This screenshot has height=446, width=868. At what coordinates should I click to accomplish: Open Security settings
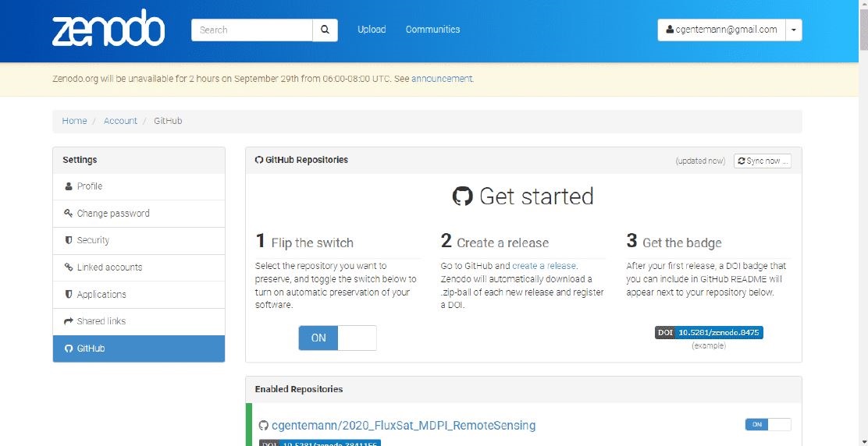139,240
